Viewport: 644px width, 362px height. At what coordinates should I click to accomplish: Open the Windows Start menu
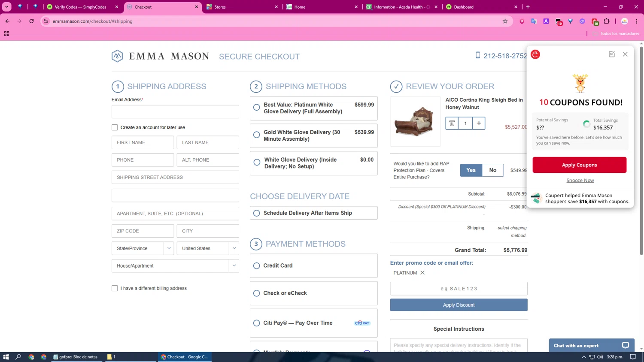6,357
